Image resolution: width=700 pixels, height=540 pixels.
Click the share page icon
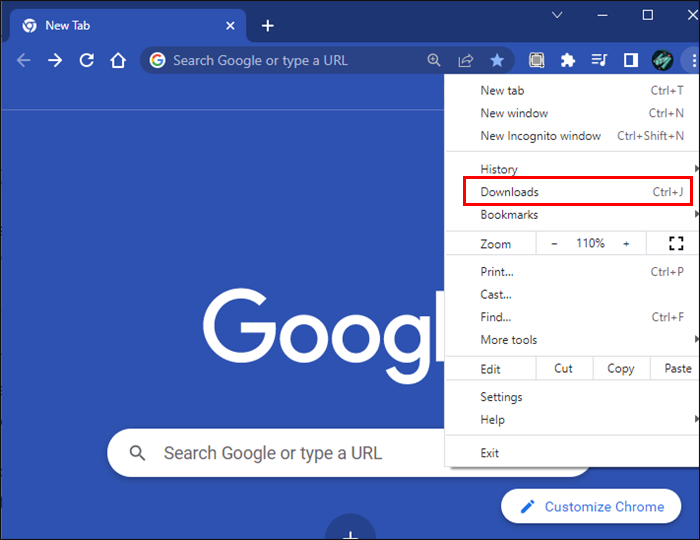pyautogui.click(x=466, y=60)
